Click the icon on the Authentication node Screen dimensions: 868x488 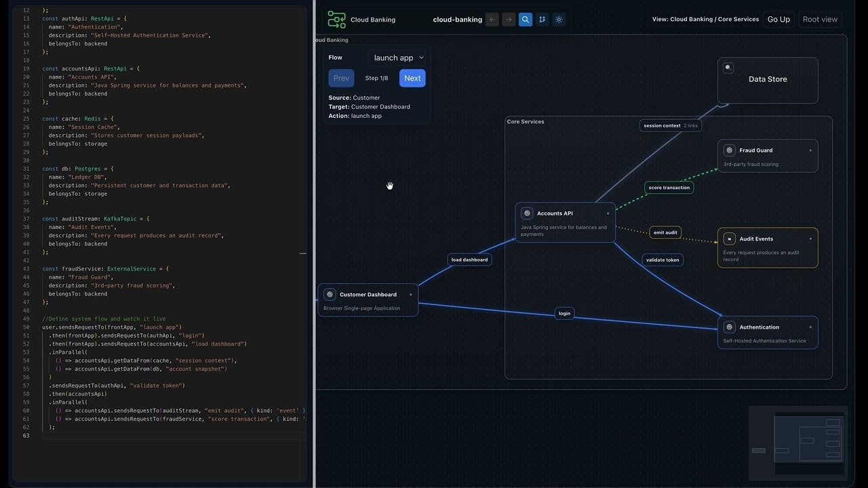point(729,327)
